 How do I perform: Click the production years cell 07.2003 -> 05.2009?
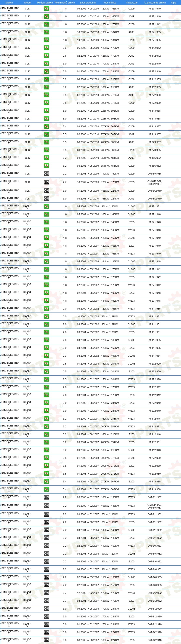(88, 24)
